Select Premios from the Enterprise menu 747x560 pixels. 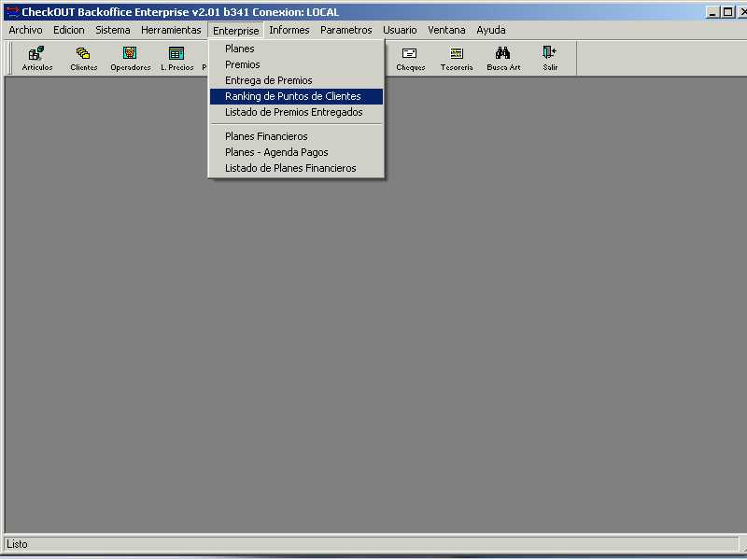pos(296,64)
